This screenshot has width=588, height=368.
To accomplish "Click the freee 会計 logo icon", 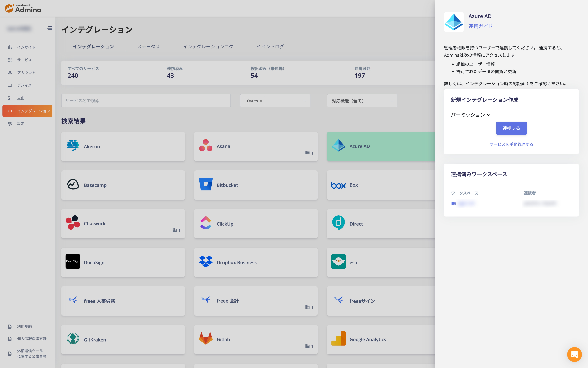I will click(205, 300).
